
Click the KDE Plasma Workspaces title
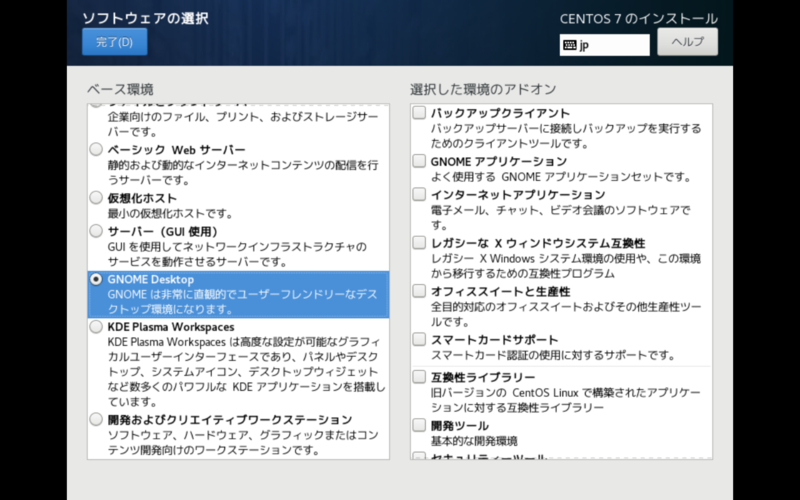pos(171,327)
